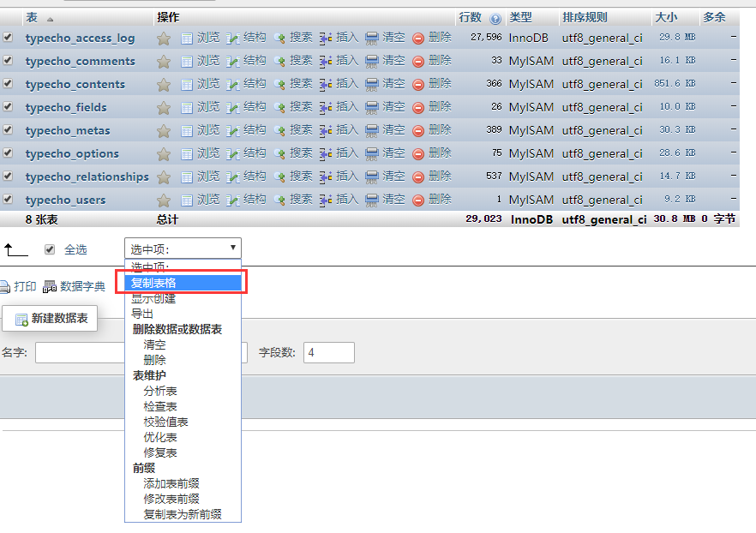
Task: Choose 优化表 from dropdown list
Action: click(183, 437)
